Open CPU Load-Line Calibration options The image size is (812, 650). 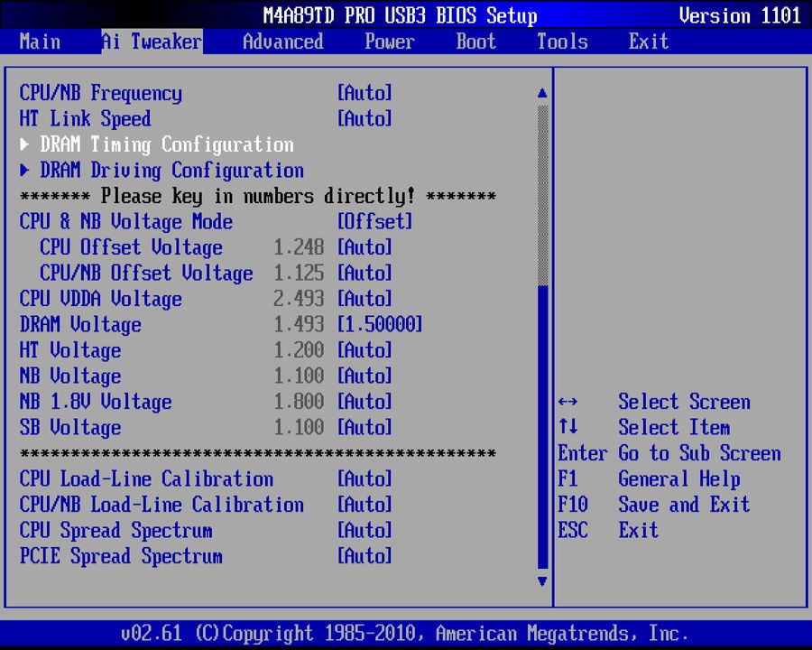click(364, 479)
